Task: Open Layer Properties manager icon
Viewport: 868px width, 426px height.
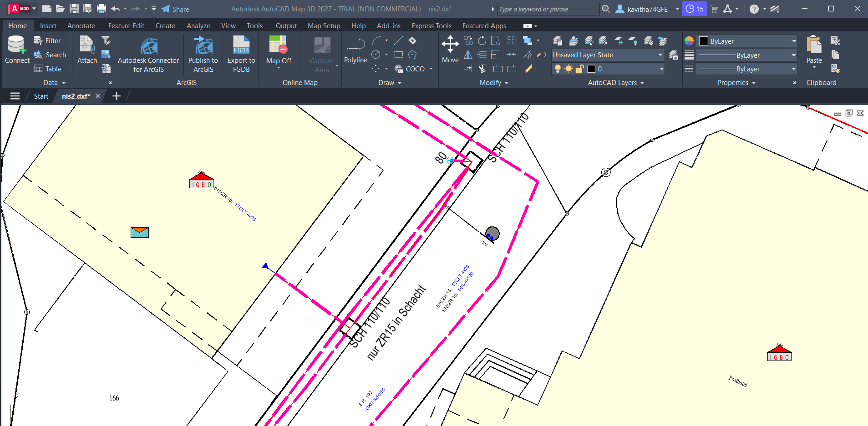Action: coord(558,41)
